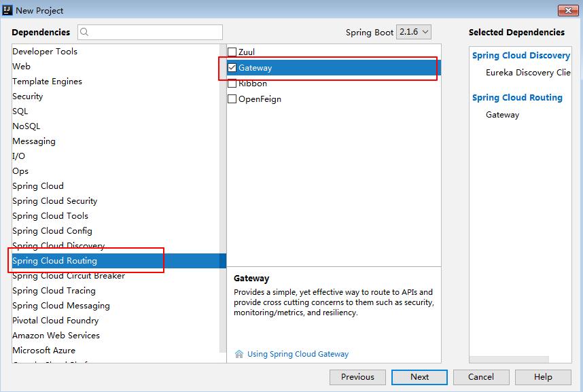
Task: Focus the Dependencies search input field
Action: (150, 32)
